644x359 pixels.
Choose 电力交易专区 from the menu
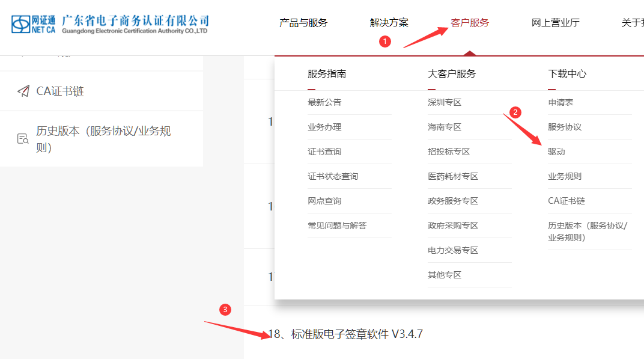click(x=453, y=250)
